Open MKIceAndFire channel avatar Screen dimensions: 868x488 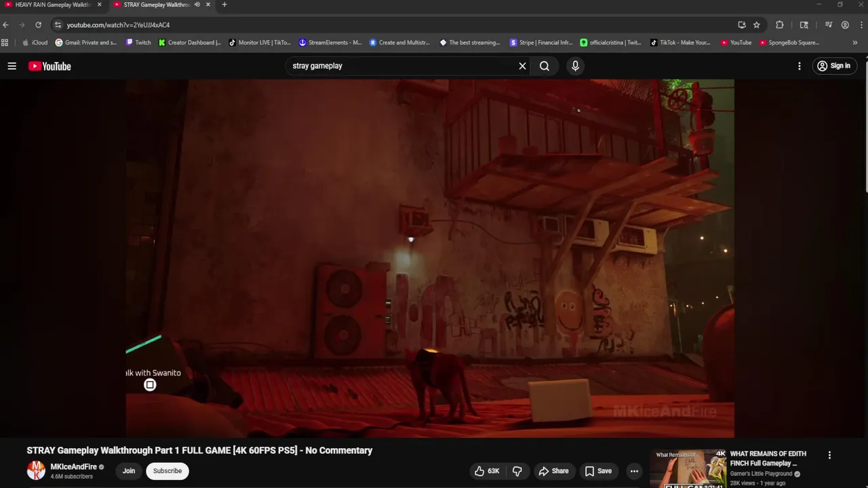[x=36, y=470]
